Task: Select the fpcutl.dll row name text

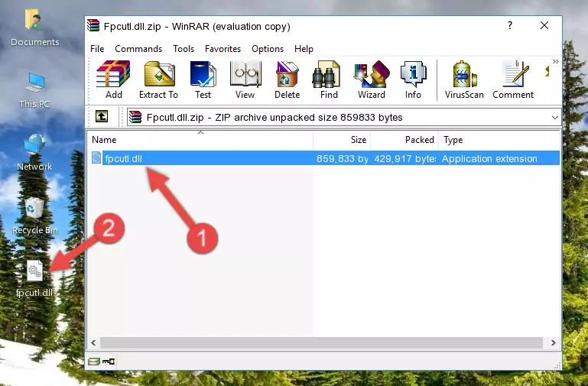Action: (x=123, y=158)
